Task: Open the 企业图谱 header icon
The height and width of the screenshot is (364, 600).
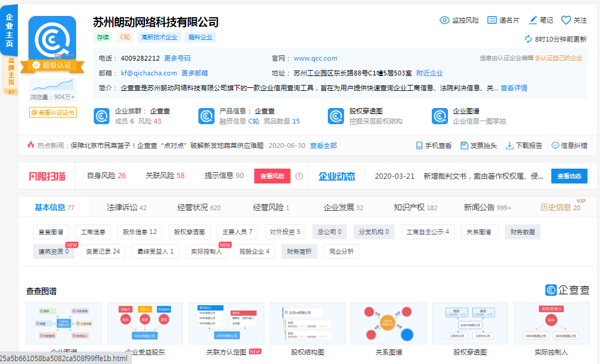Action: click(x=440, y=116)
